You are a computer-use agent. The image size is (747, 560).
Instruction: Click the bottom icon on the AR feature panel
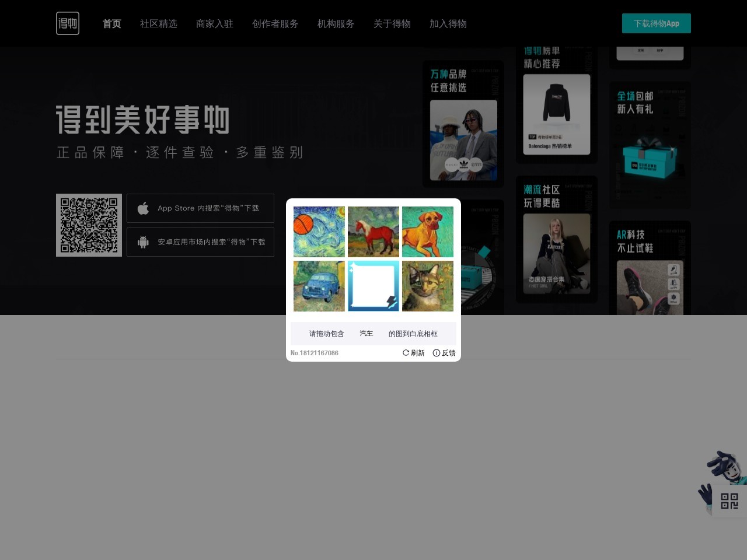click(673, 297)
